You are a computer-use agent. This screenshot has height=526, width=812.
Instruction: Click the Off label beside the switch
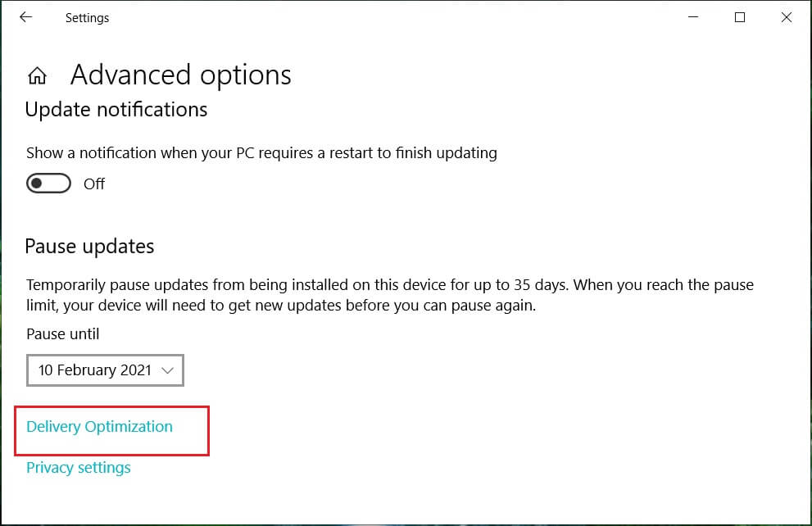(x=94, y=184)
